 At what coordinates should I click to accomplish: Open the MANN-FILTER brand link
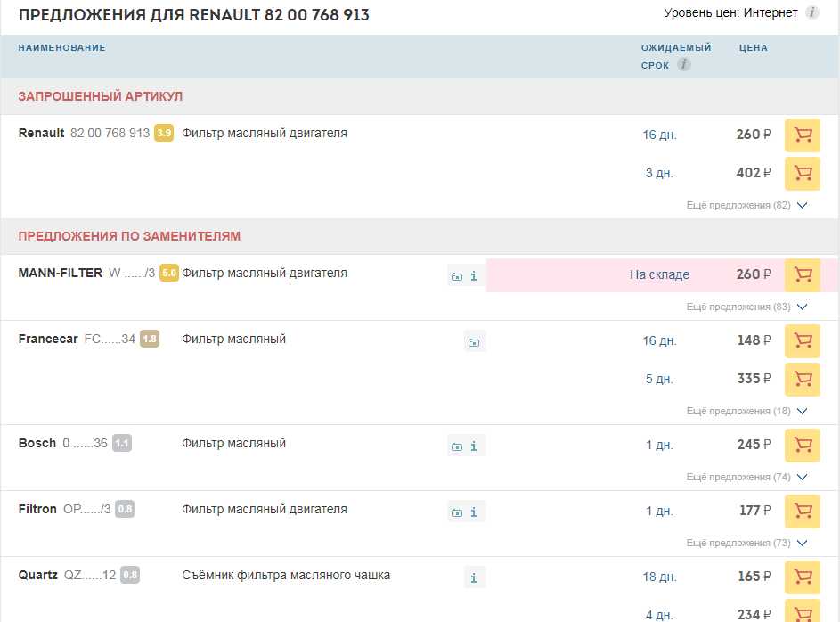point(60,273)
